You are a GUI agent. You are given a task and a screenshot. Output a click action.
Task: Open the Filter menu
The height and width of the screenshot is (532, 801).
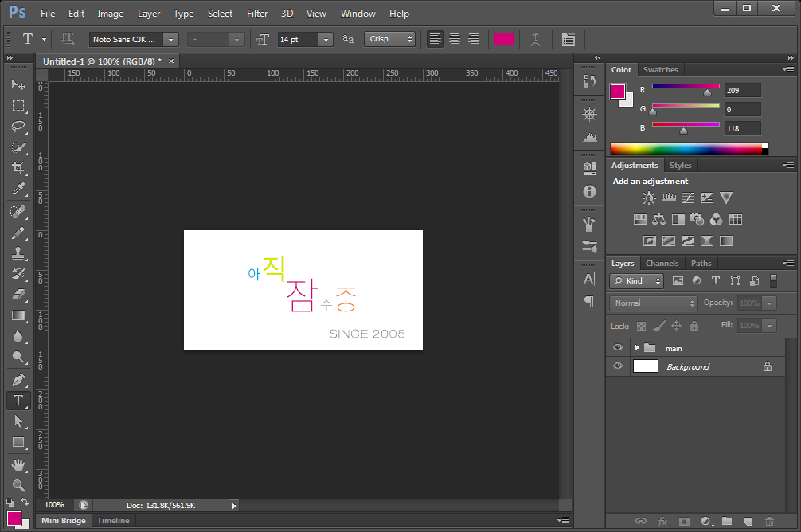(x=257, y=14)
